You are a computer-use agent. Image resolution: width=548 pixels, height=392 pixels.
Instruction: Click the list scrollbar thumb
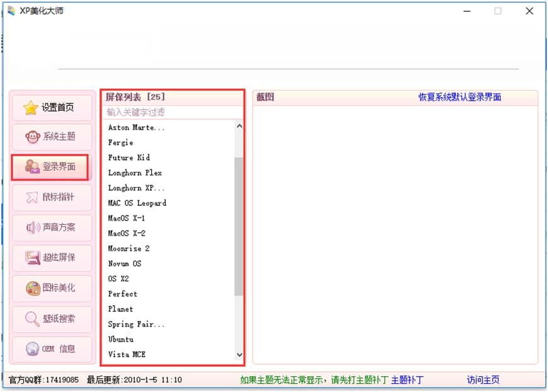pyautogui.click(x=239, y=227)
